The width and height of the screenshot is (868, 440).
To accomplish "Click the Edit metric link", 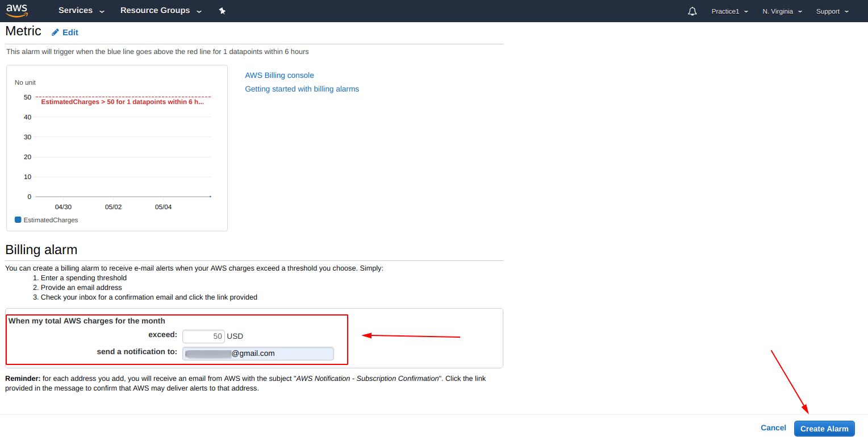I will coord(70,32).
